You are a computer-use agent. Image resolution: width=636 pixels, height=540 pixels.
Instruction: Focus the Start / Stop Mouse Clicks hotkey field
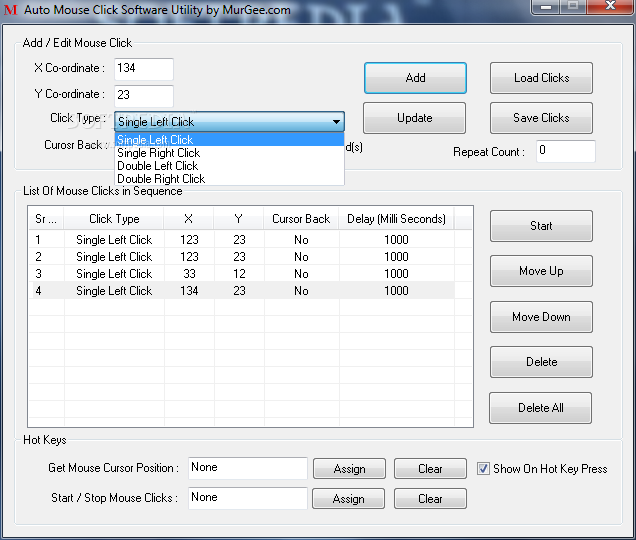point(248,498)
